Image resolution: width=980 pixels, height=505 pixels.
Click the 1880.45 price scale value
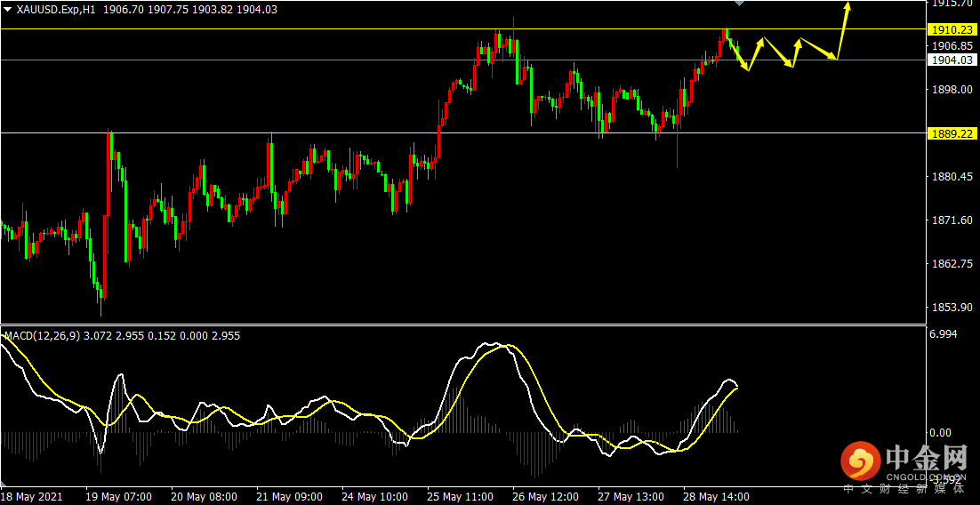[952, 176]
